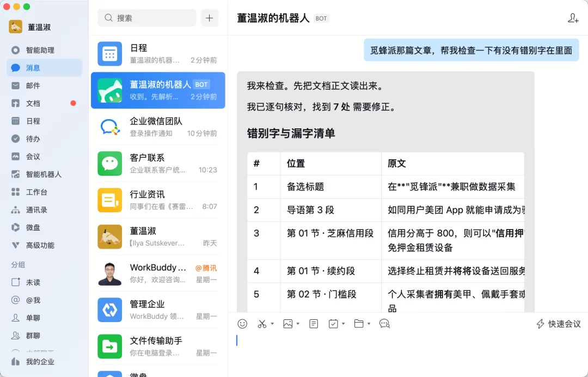Filter by 群聊 group
Screen dimensions: 588x377
pos(44,336)
